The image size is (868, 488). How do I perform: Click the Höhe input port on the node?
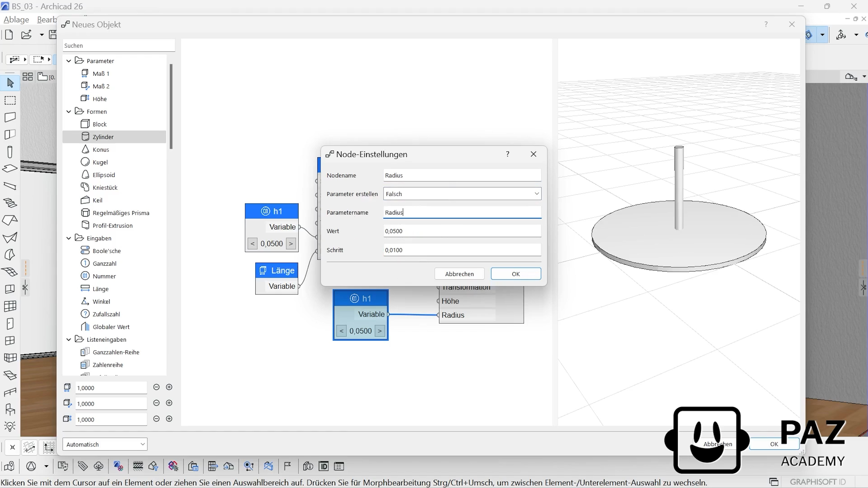click(x=438, y=301)
